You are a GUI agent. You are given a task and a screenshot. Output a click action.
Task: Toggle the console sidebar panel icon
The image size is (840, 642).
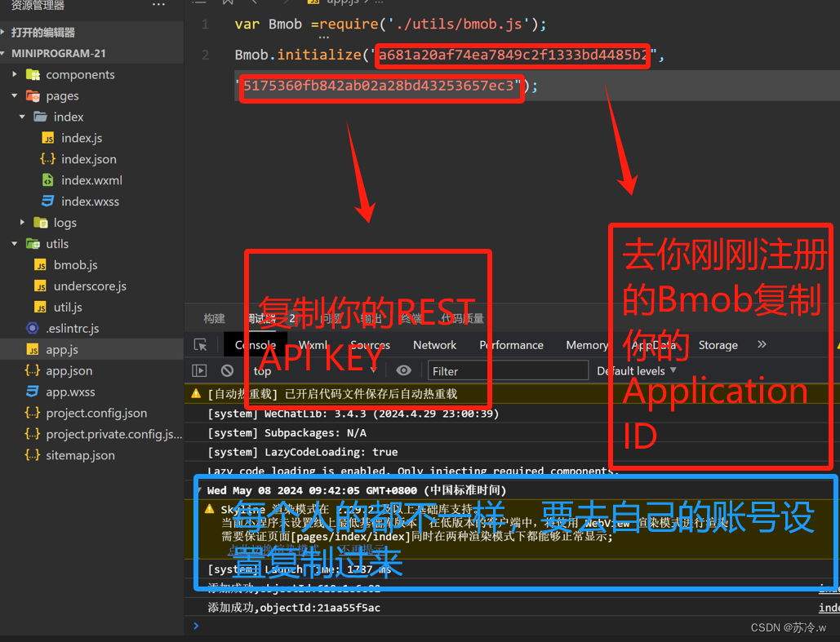[199, 370]
